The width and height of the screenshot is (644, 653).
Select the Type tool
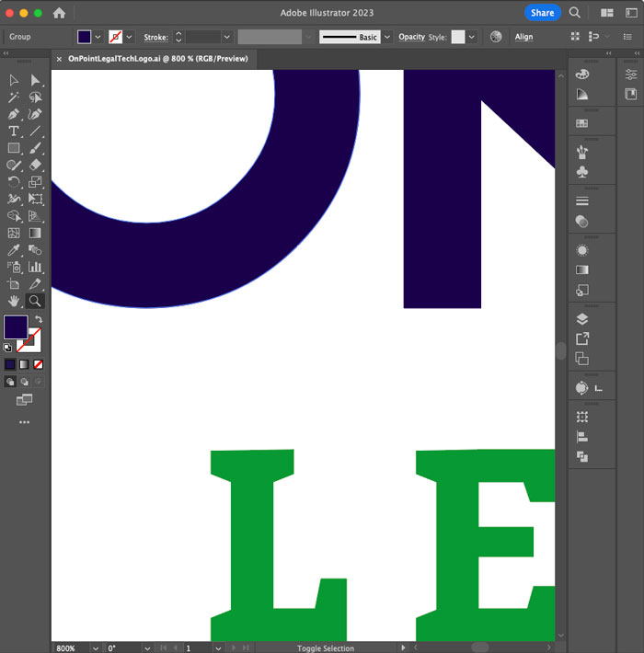(x=14, y=132)
